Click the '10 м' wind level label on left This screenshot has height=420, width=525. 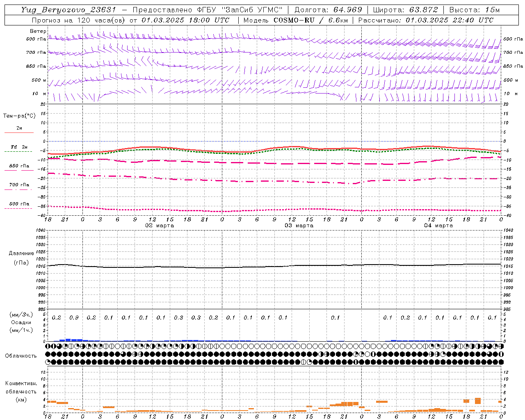[39, 94]
